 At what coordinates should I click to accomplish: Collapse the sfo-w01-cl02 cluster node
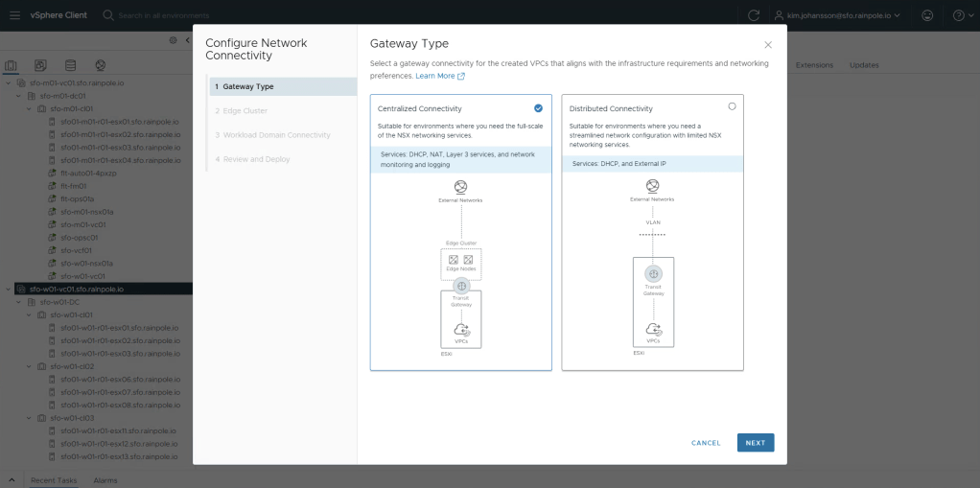(x=28, y=366)
